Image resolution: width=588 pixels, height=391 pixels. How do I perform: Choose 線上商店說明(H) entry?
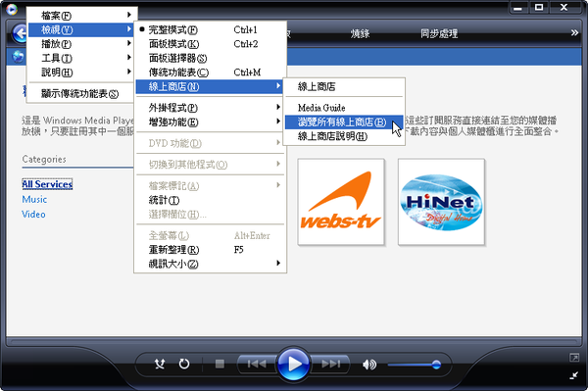click(x=344, y=136)
